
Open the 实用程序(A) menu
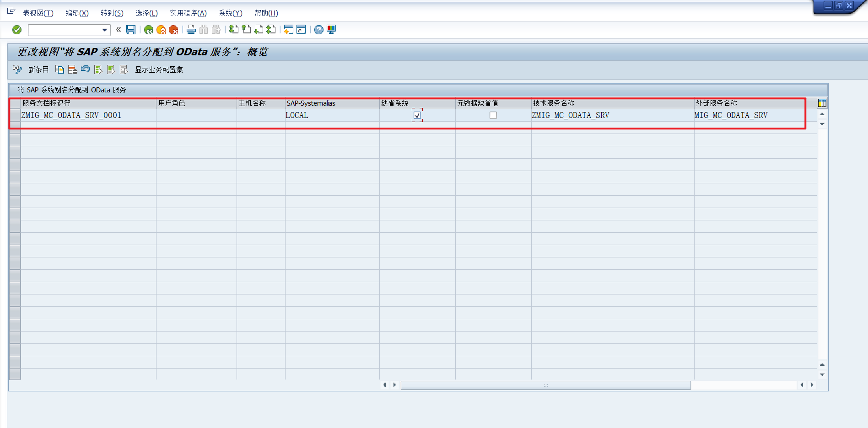(189, 13)
